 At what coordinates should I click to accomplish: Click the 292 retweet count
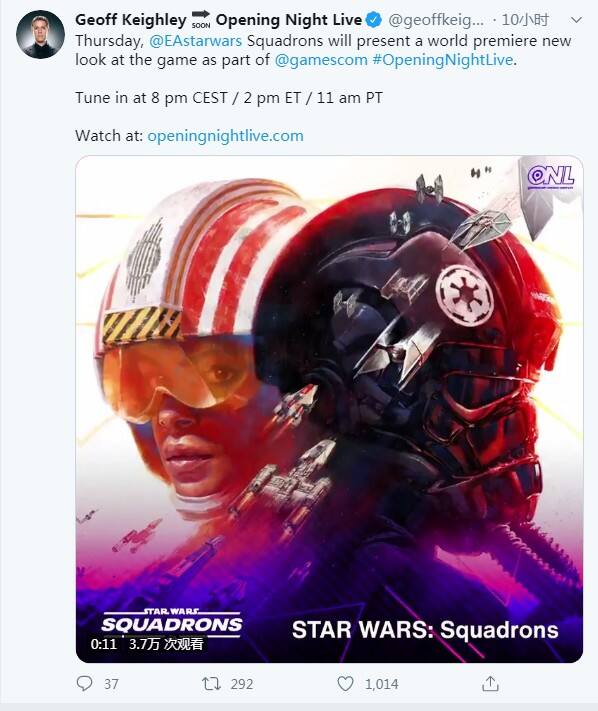(x=242, y=684)
